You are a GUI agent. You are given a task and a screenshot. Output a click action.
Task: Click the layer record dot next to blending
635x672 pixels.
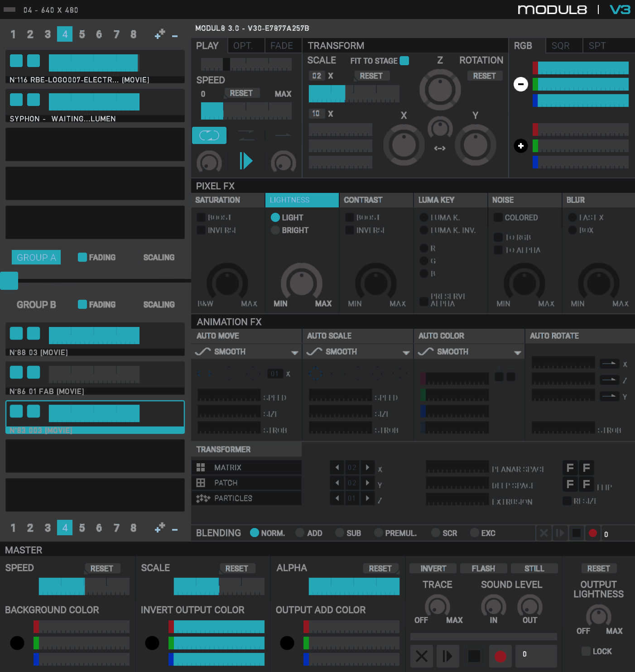coord(593,533)
